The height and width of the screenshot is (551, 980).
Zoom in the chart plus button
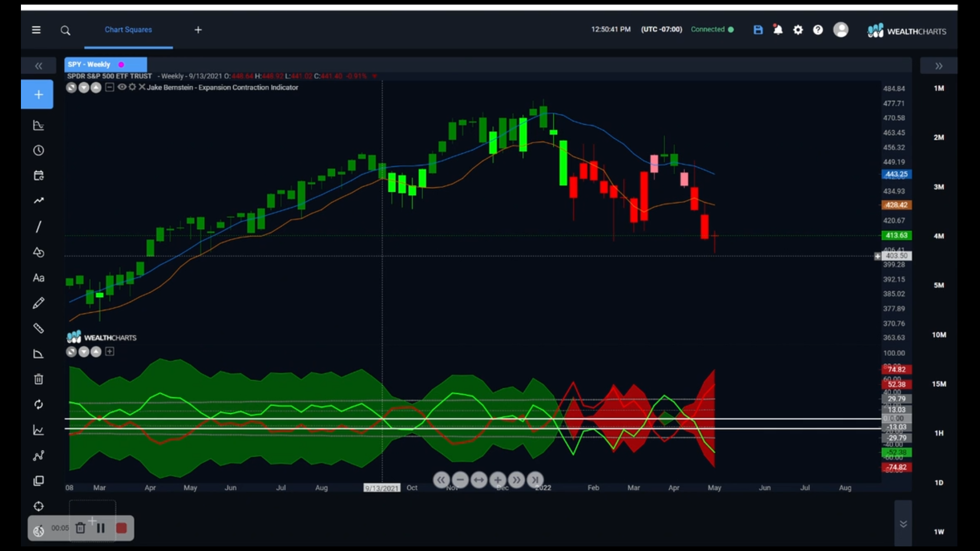pos(498,480)
